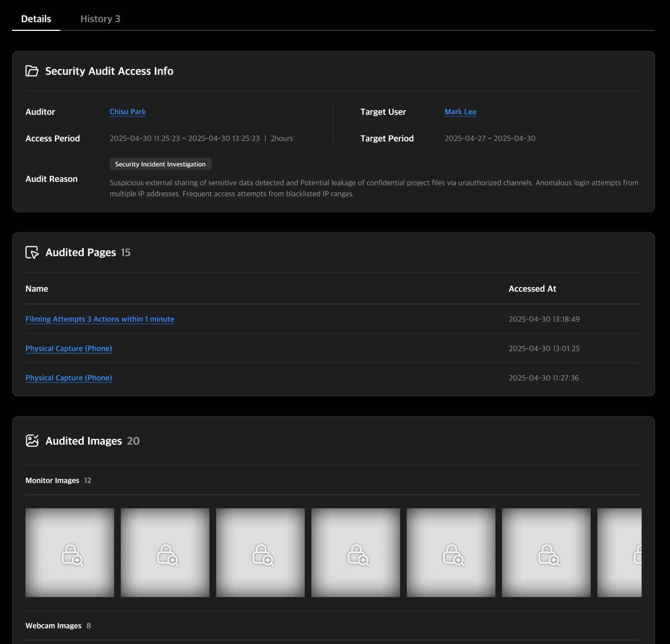Click the Security Audit Access Info folder icon
The height and width of the screenshot is (644, 670).
click(32, 71)
